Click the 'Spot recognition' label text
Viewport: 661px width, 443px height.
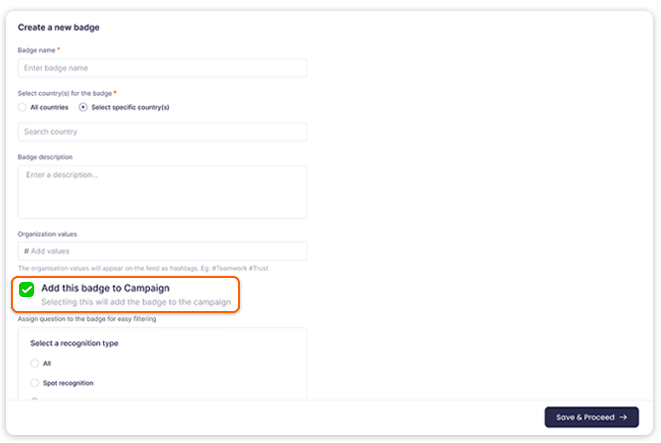point(68,383)
